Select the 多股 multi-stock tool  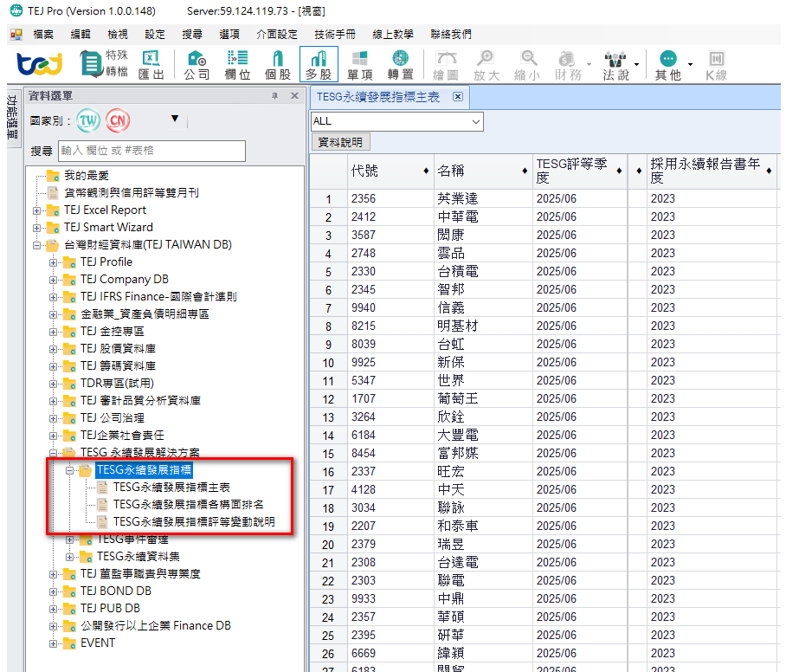[x=319, y=64]
